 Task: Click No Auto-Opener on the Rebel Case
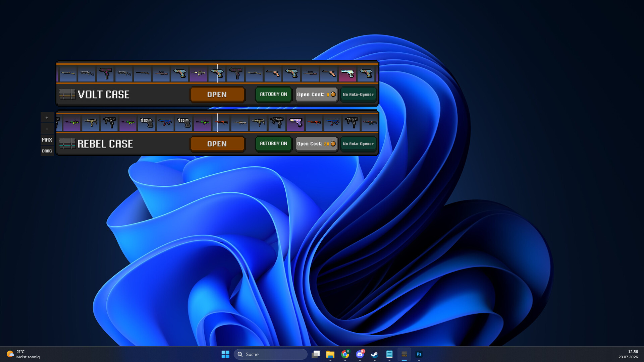(358, 144)
